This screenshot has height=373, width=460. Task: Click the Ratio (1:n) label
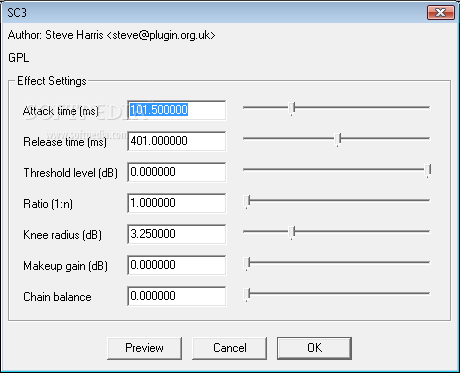tap(48, 204)
